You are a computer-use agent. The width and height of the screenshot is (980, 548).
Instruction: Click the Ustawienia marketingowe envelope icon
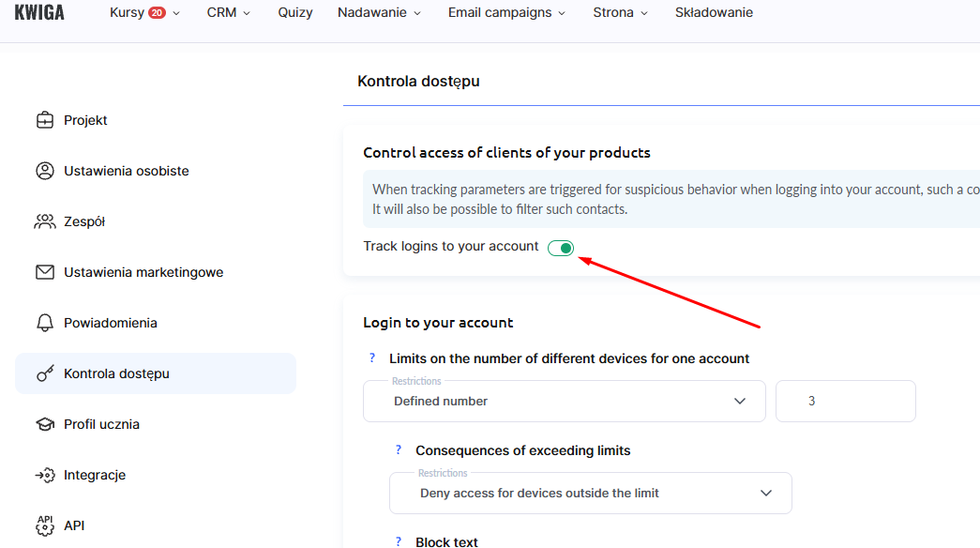click(44, 272)
